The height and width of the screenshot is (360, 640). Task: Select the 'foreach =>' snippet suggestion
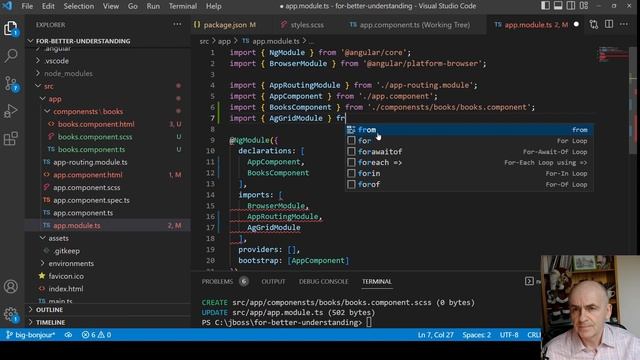point(469,162)
